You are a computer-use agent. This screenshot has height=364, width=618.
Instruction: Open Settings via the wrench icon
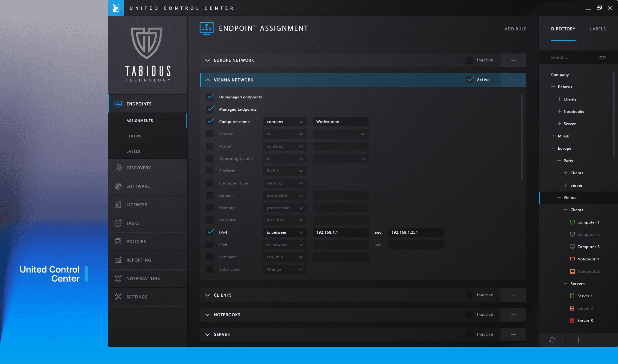pos(118,297)
